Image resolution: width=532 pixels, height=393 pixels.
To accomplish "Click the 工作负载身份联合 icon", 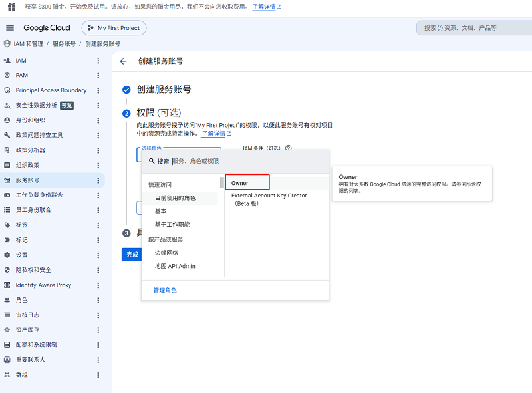I will point(7,195).
